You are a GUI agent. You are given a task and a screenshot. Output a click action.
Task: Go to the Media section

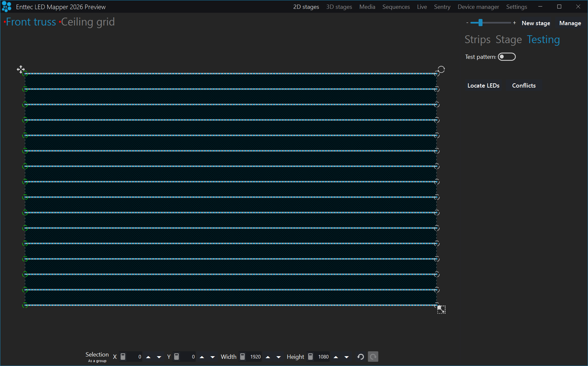[367, 7]
